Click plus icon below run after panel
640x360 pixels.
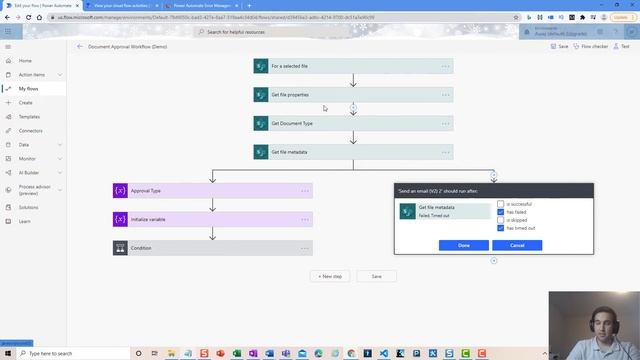[494, 260]
